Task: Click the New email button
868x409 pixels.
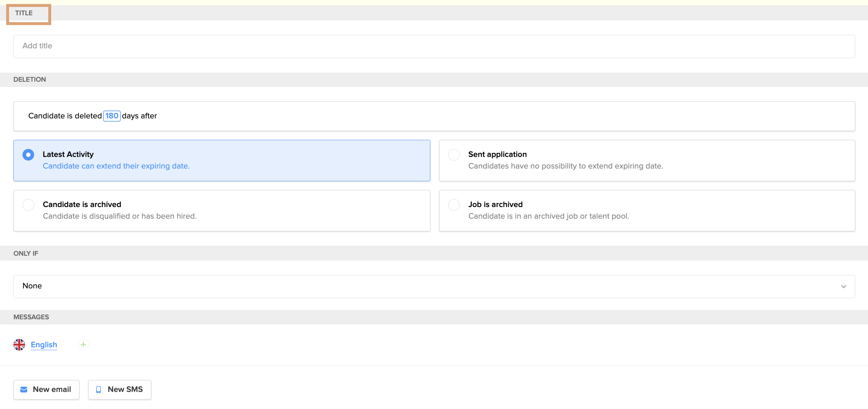Action: coord(46,389)
